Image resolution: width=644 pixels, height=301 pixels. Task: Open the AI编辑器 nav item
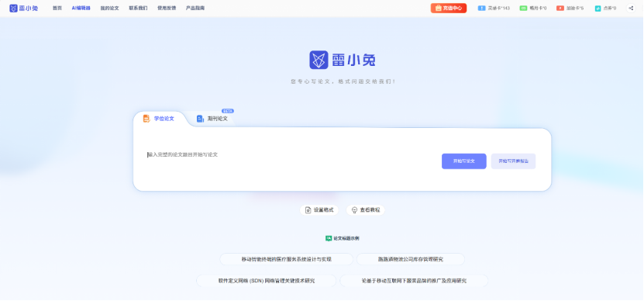pos(81,9)
